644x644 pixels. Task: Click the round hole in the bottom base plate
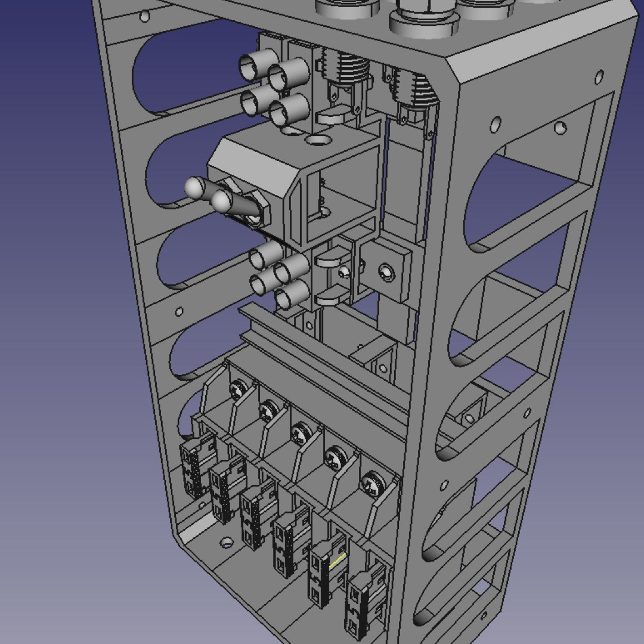point(227,542)
